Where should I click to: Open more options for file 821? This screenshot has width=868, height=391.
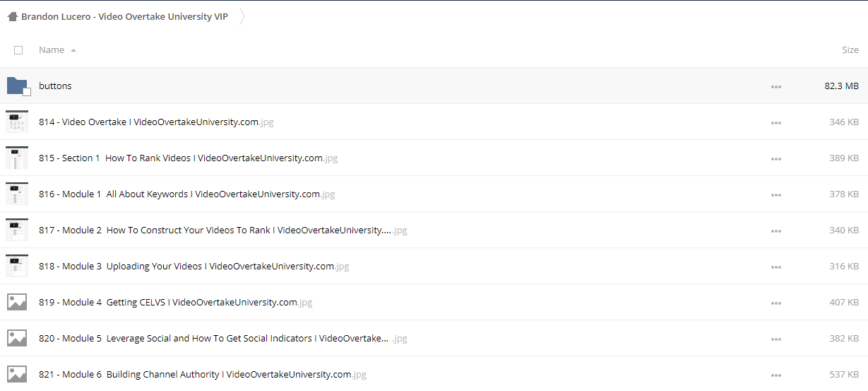pos(776,375)
